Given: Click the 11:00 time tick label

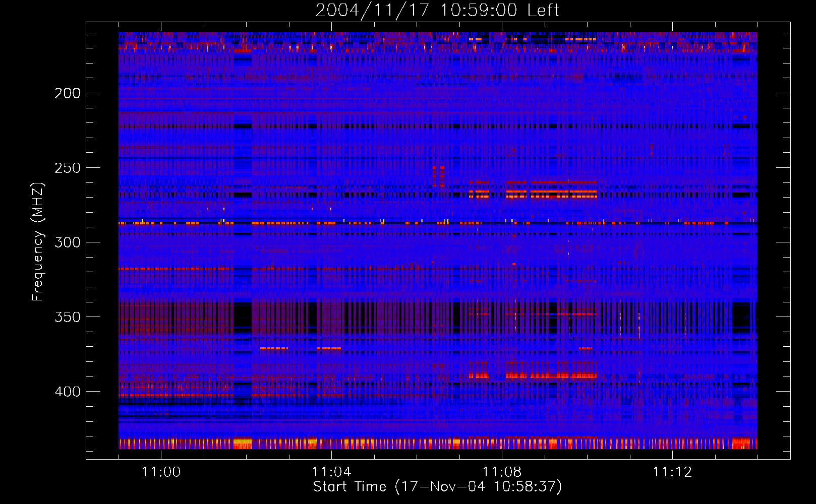Looking at the screenshot, I should 161,472.
